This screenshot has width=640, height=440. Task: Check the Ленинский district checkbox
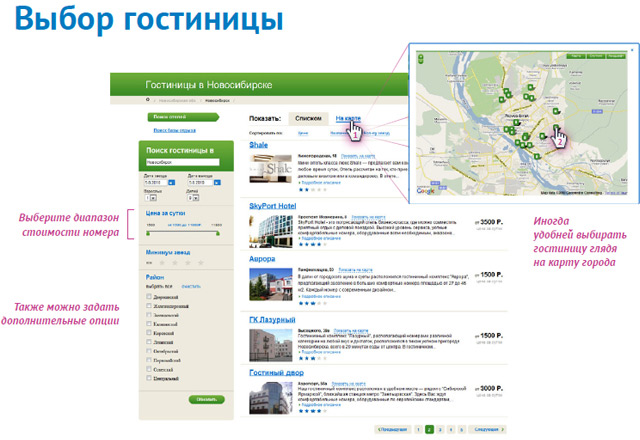click(x=149, y=342)
